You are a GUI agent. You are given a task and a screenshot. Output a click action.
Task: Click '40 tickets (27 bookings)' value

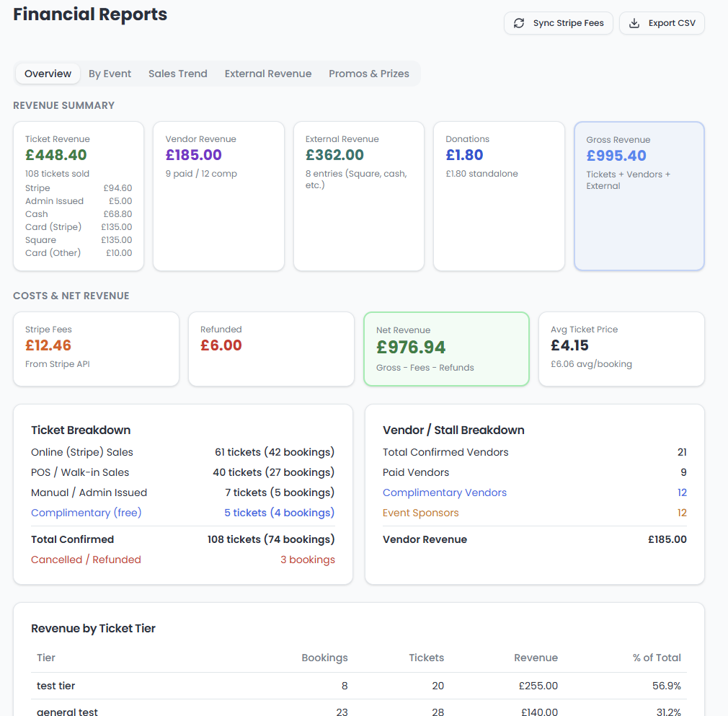point(273,472)
